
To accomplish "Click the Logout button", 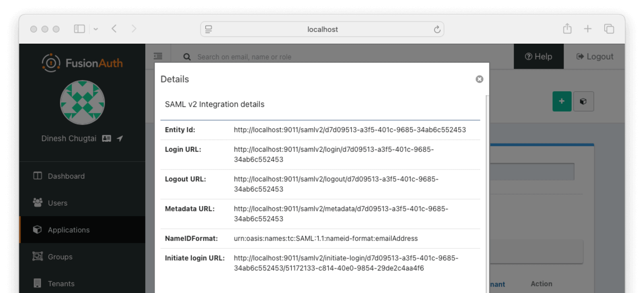I will click(x=594, y=57).
